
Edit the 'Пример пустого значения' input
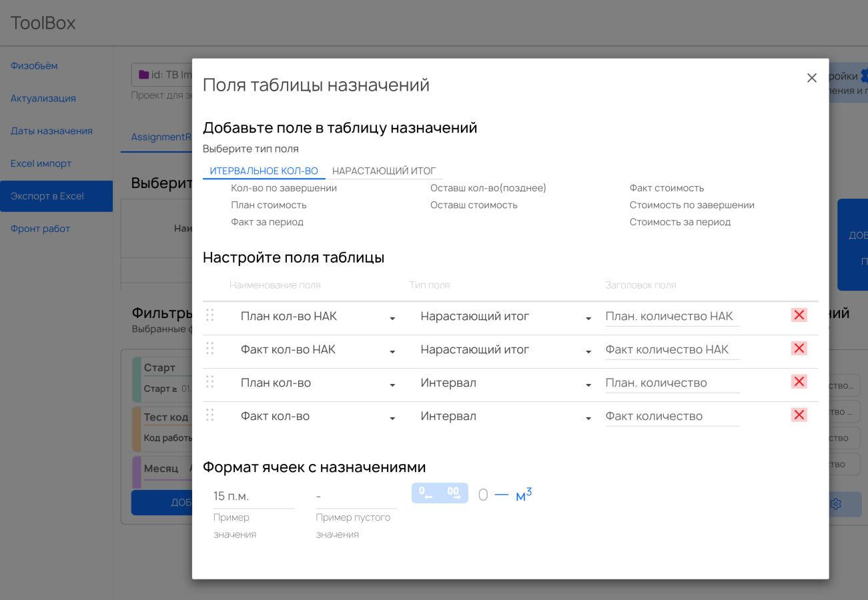[356, 496]
